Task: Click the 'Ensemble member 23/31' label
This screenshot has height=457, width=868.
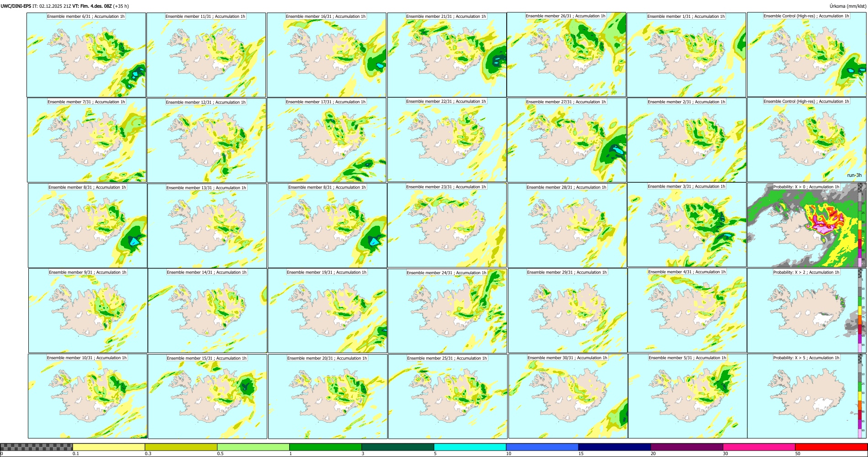Action: point(446,187)
